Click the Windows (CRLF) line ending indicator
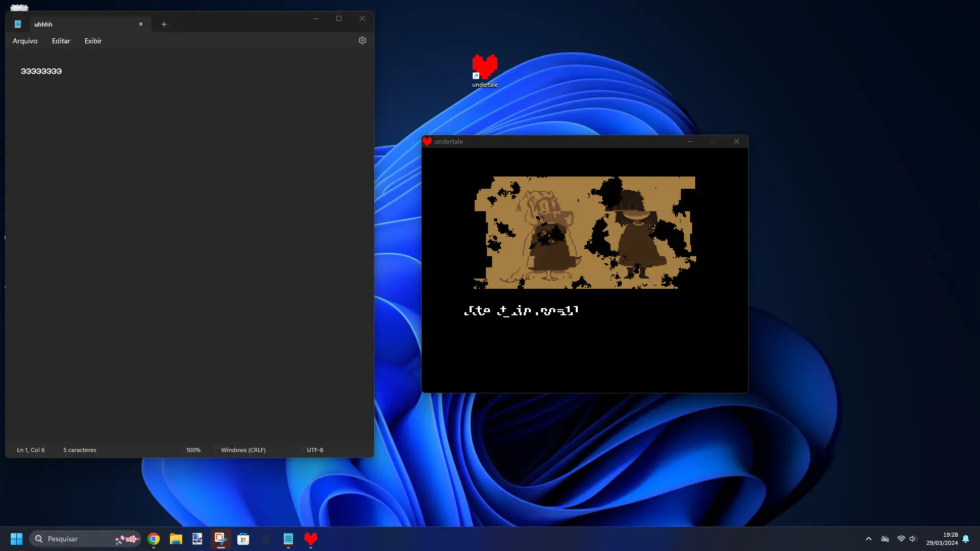Screen dimensions: 980x551 [243, 450]
